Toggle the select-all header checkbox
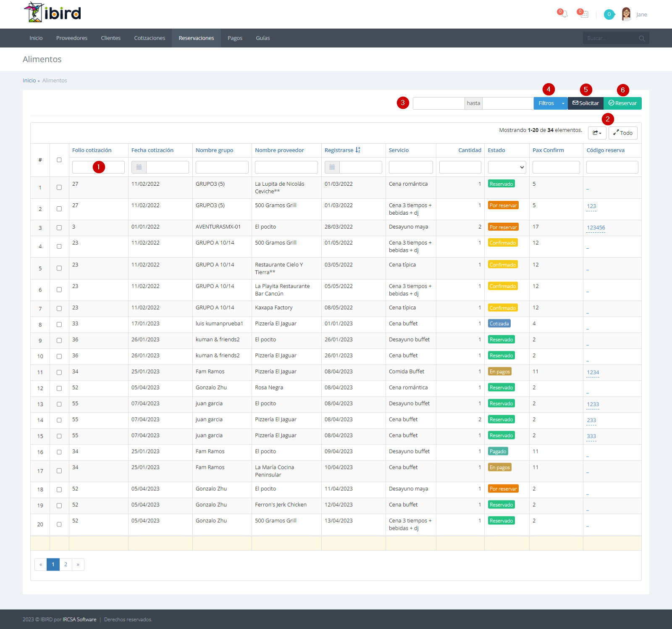The image size is (672, 629). click(59, 160)
